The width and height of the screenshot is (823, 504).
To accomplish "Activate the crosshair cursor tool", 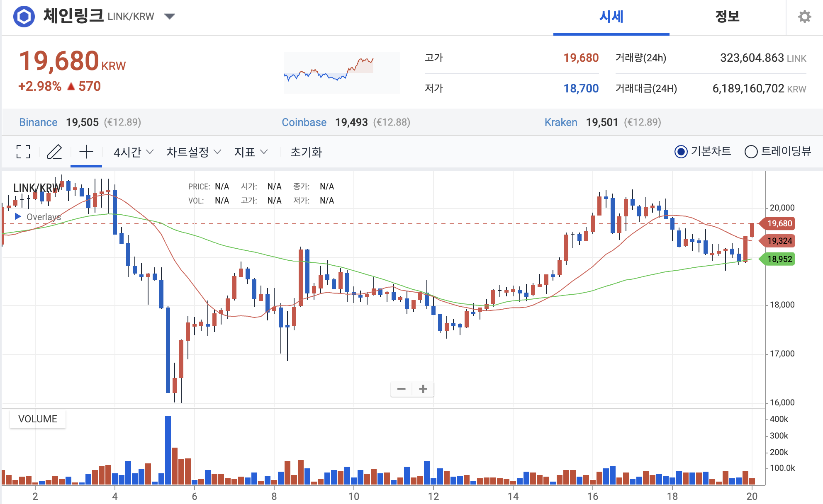I will [86, 152].
